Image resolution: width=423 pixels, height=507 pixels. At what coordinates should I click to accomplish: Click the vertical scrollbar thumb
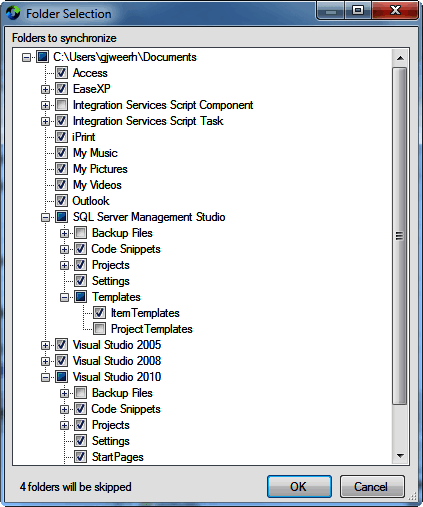400,236
